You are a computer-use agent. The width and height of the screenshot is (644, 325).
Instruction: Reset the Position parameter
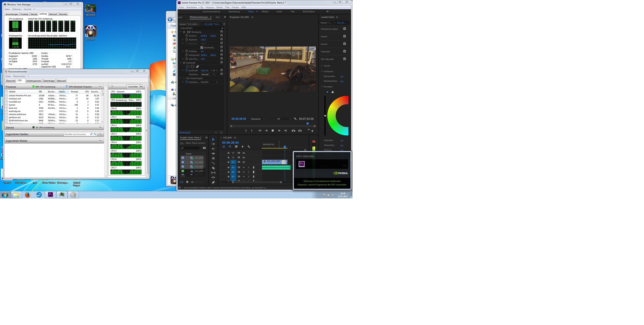(x=222, y=35)
